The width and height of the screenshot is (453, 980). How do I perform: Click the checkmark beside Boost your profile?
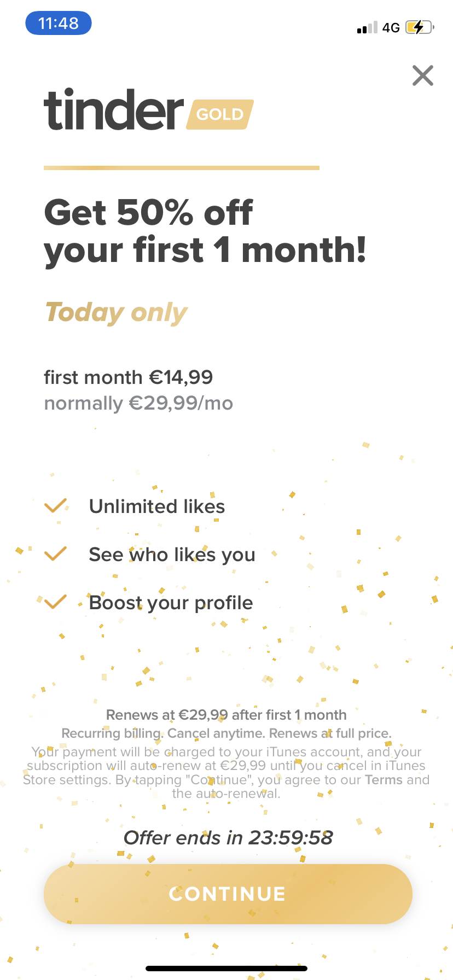click(55, 602)
